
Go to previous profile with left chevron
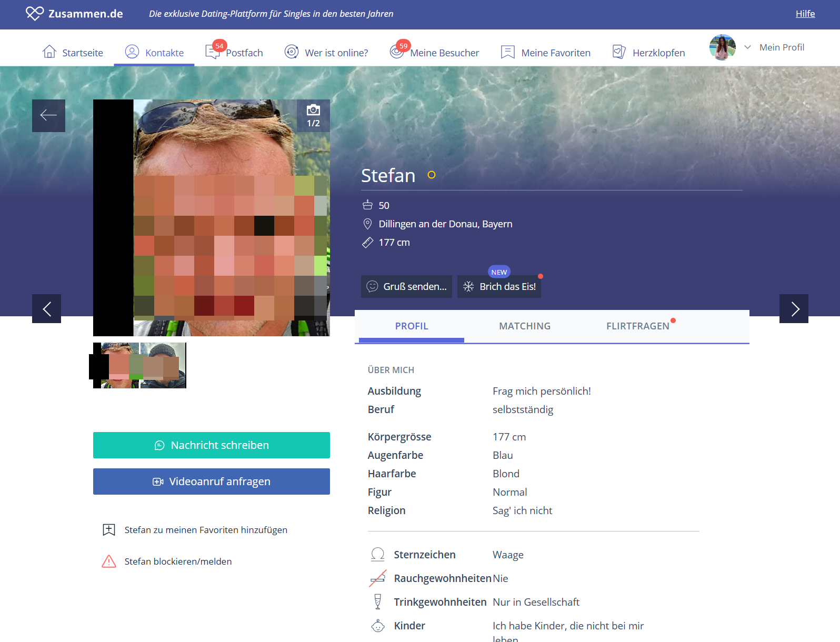[46, 309]
